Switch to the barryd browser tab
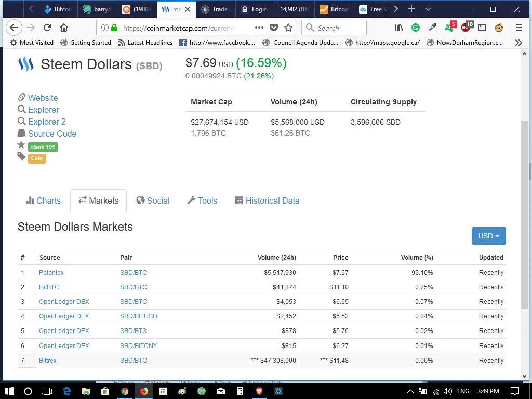Screen dimensions: 532x399 [98, 9]
